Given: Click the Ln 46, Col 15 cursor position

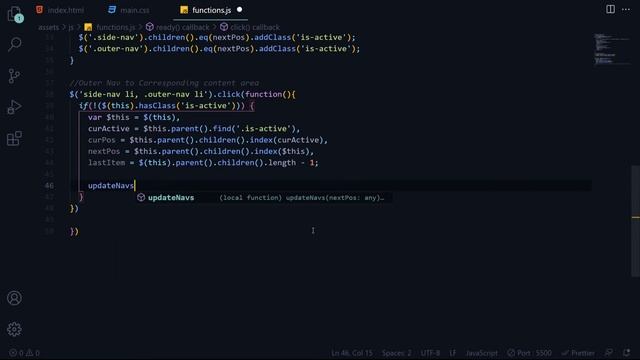Looking at the screenshot, I should tap(352, 353).
